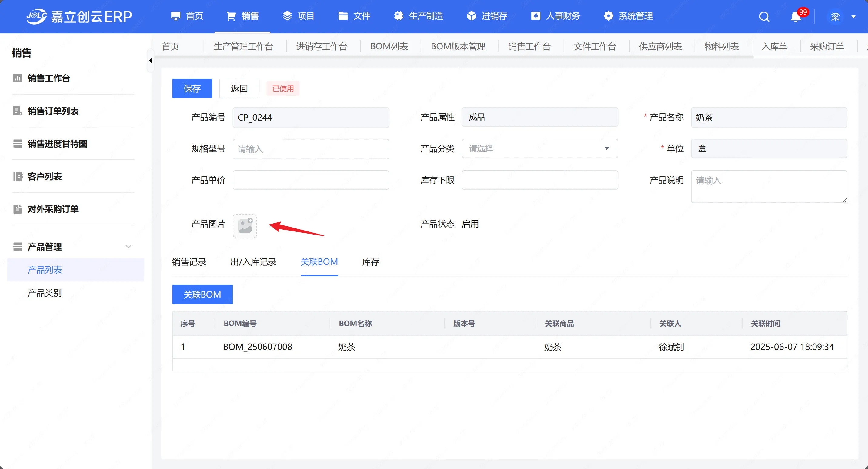Click the 产品单价 input field
This screenshot has height=469, width=868.
coord(310,180)
